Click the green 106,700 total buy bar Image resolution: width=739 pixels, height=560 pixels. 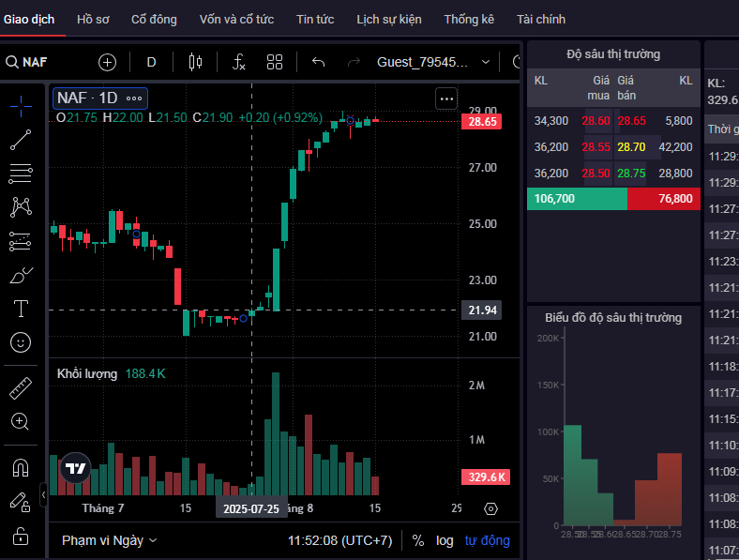(x=578, y=199)
